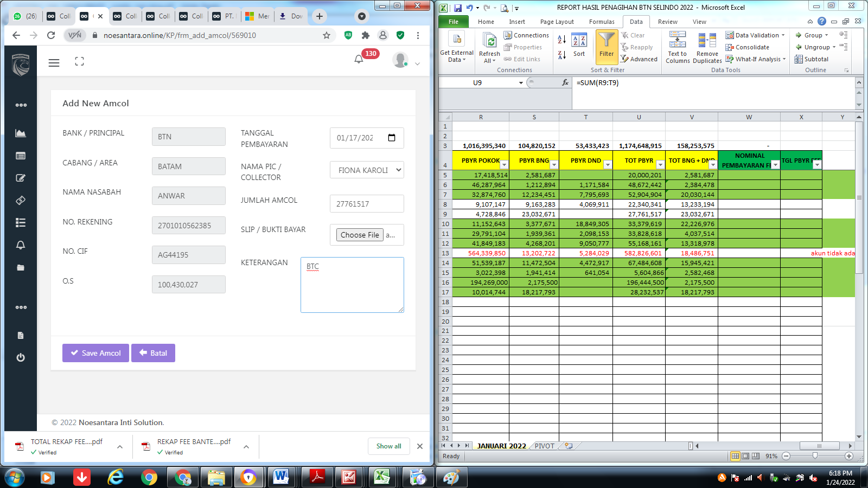The height and width of the screenshot is (488, 868).
Task: Open PBYR POKOK column filter dropdown
Action: 504,165
